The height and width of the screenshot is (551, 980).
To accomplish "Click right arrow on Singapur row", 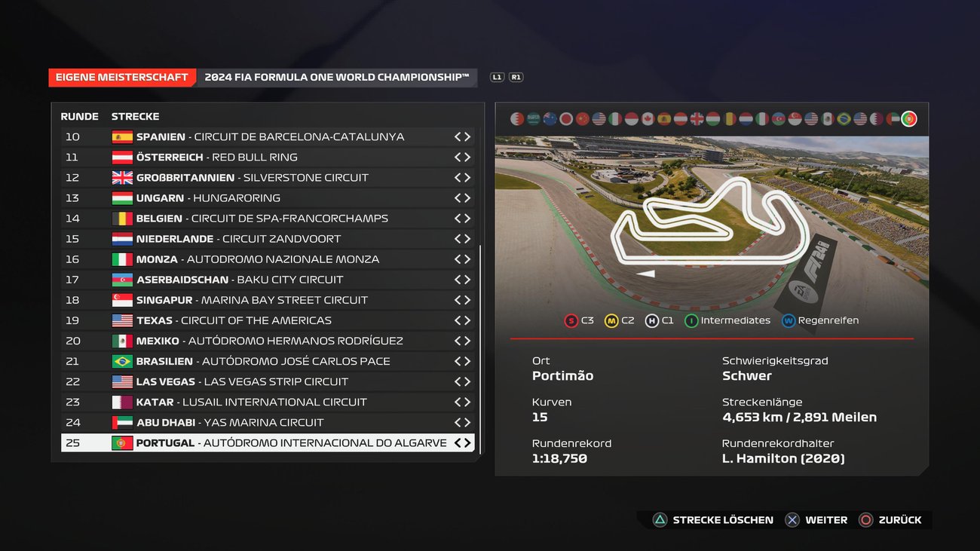I will (467, 300).
